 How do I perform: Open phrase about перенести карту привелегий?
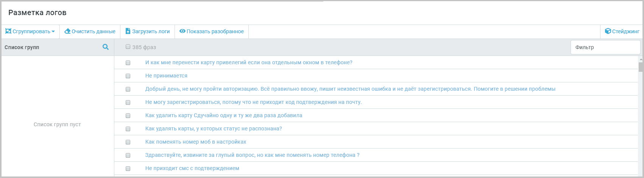[x=249, y=62]
